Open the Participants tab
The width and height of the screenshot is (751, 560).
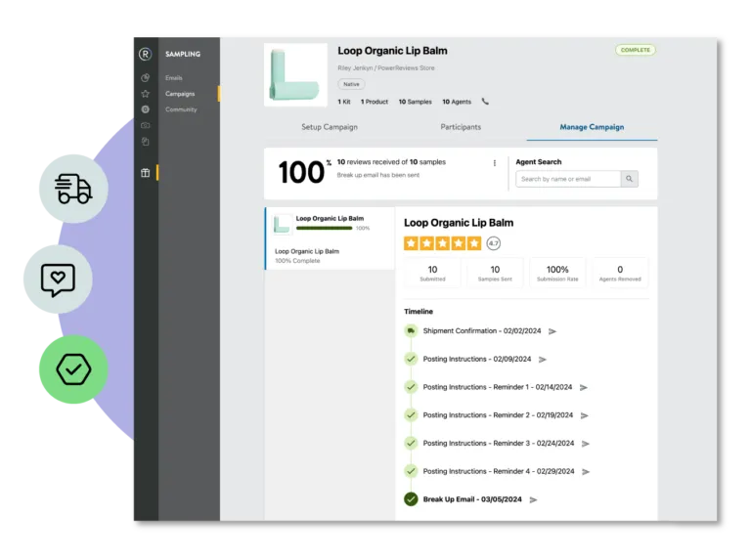(x=461, y=127)
